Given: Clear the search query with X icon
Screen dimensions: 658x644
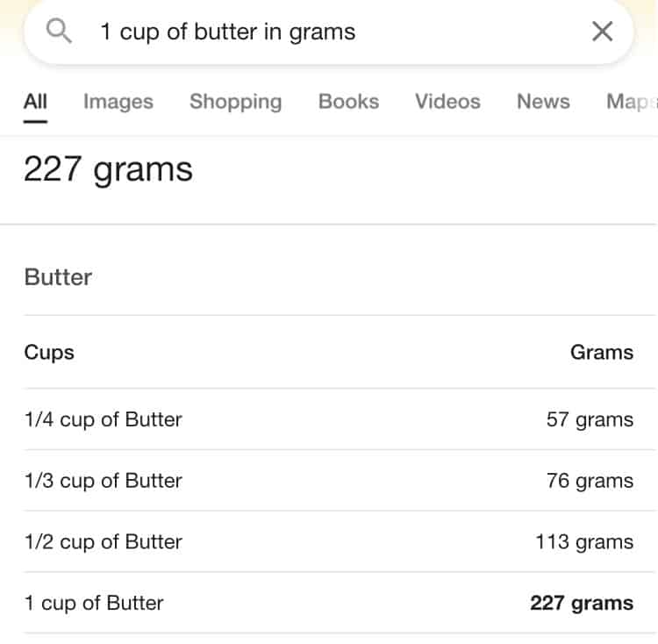Looking at the screenshot, I should 602,32.
